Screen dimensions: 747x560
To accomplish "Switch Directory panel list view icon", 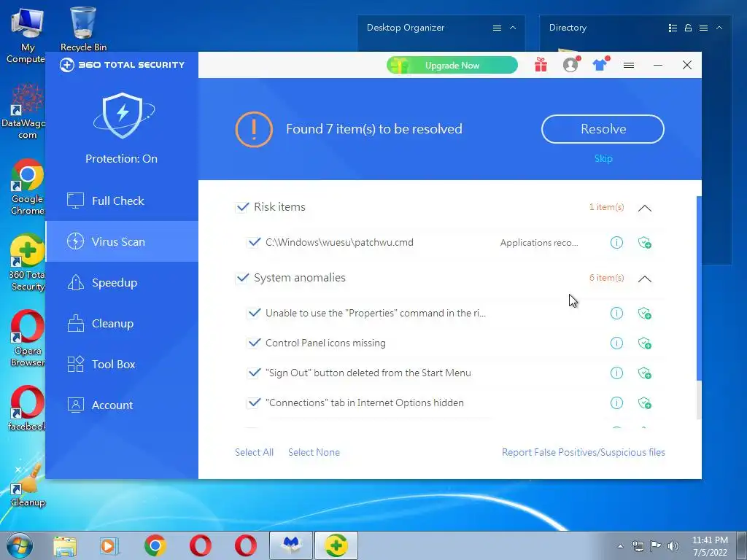I will pyautogui.click(x=673, y=28).
